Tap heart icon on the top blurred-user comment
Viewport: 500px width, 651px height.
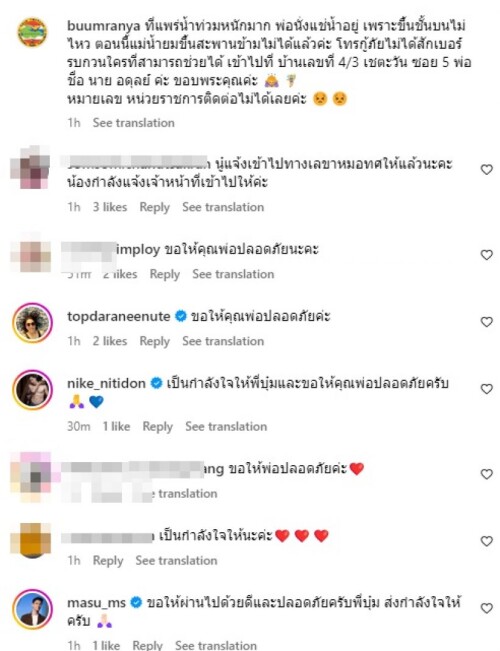(x=486, y=169)
